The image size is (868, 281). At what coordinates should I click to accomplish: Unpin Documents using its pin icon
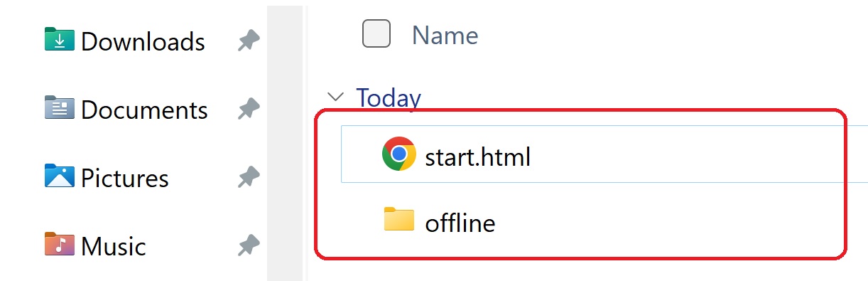coord(248,110)
